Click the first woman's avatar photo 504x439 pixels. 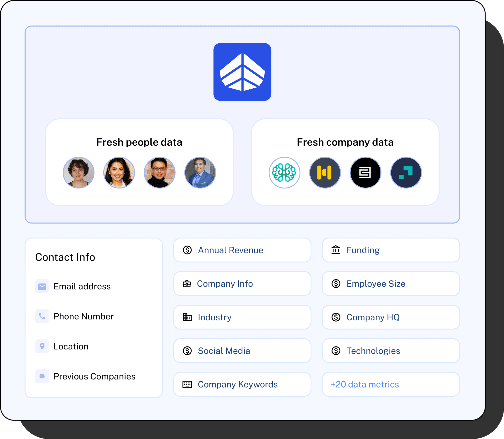click(x=79, y=173)
